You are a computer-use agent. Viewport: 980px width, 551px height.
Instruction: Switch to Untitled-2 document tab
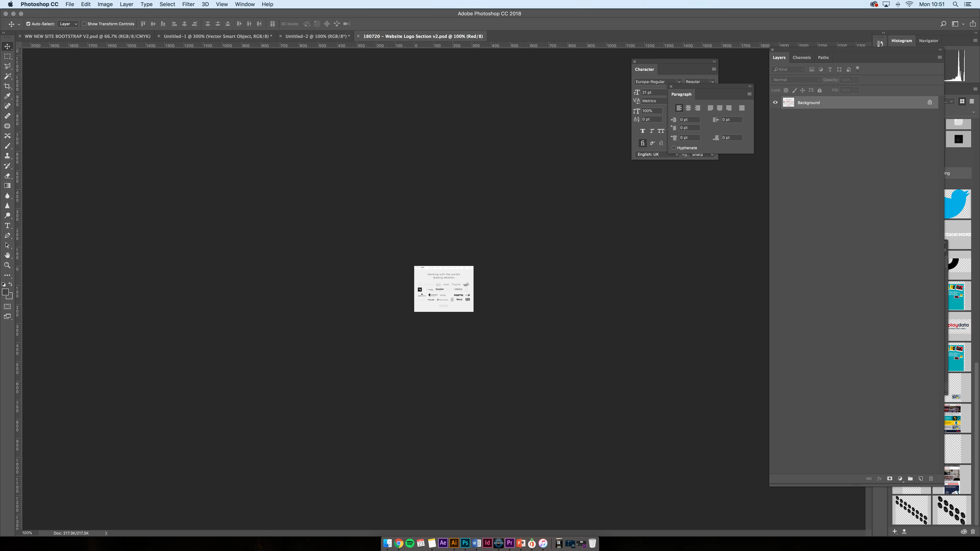(317, 36)
